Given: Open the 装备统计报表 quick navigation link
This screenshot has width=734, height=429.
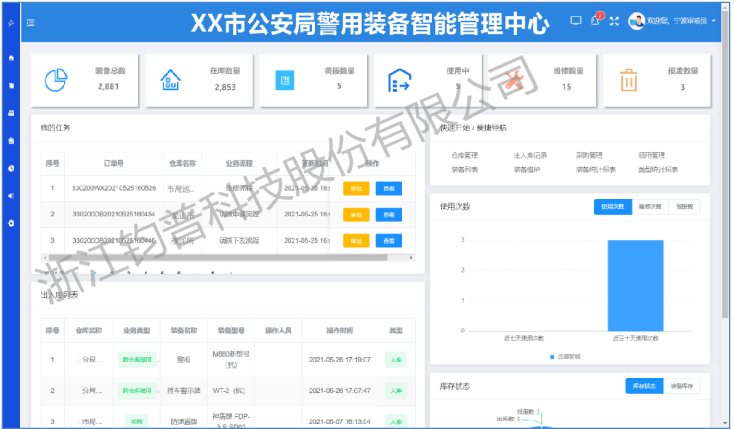Looking at the screenshot, I should pos(596,170).
